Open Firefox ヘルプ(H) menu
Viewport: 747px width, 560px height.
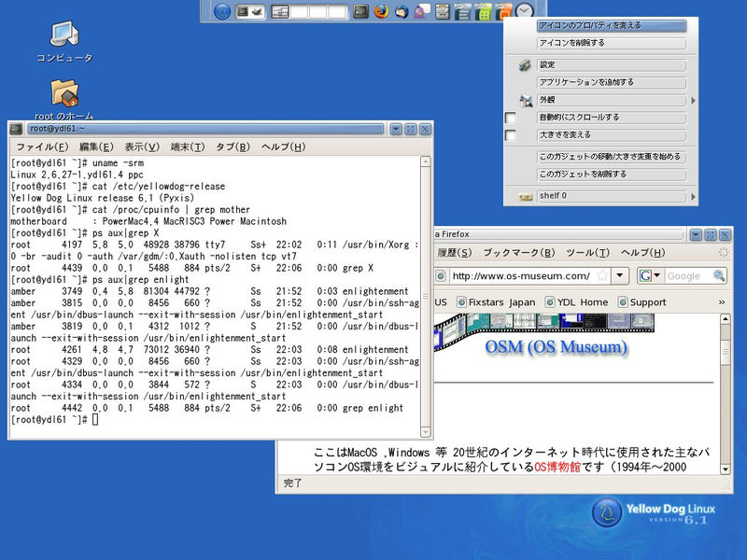pyautogui.click(x=643, y=253)
